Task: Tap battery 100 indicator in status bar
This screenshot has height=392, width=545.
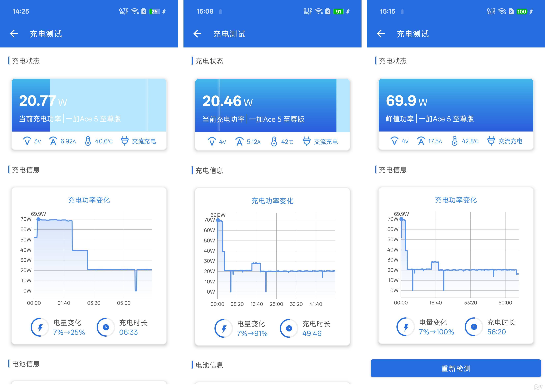Action: coord(522,12)
